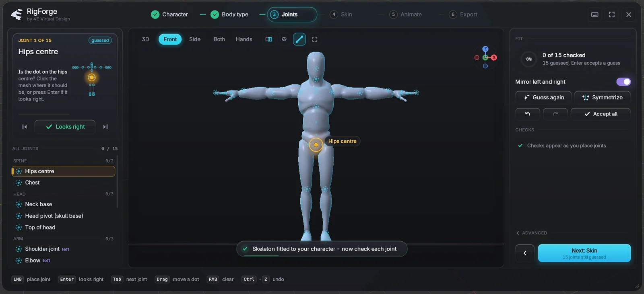Switch viewport to Hands view
This screenshot has height=294, width=644.
coord(244,39)
